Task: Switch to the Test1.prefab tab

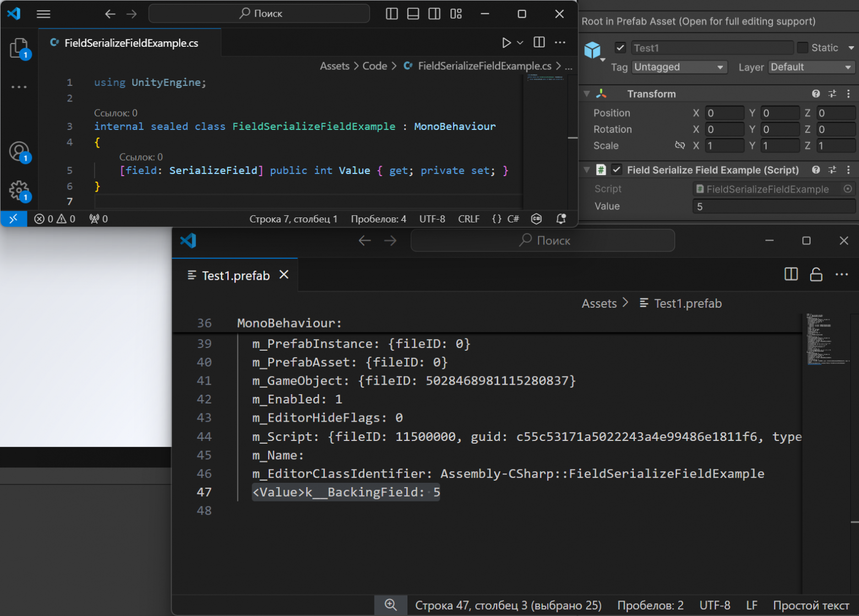Action: [x=235, y=275]
